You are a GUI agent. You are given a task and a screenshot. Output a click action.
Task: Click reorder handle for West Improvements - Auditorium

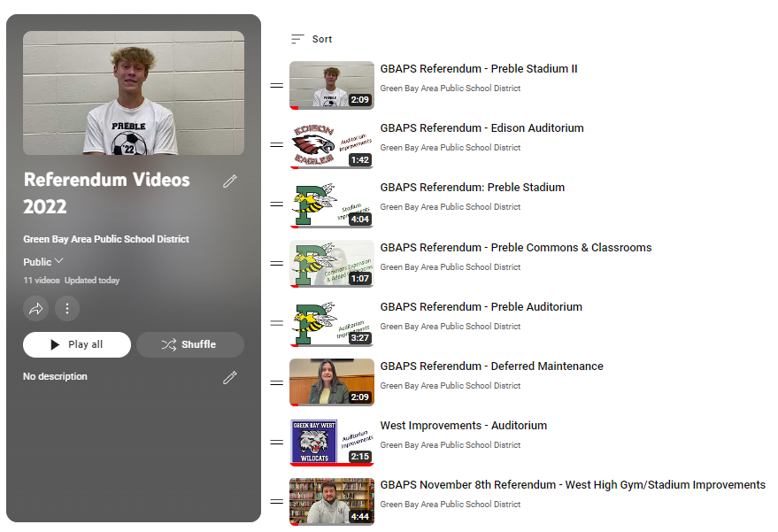[276, 443]
